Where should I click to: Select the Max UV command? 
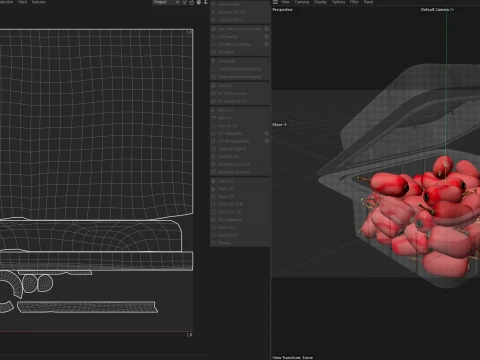pyautogui.click(x=240, y=86)
